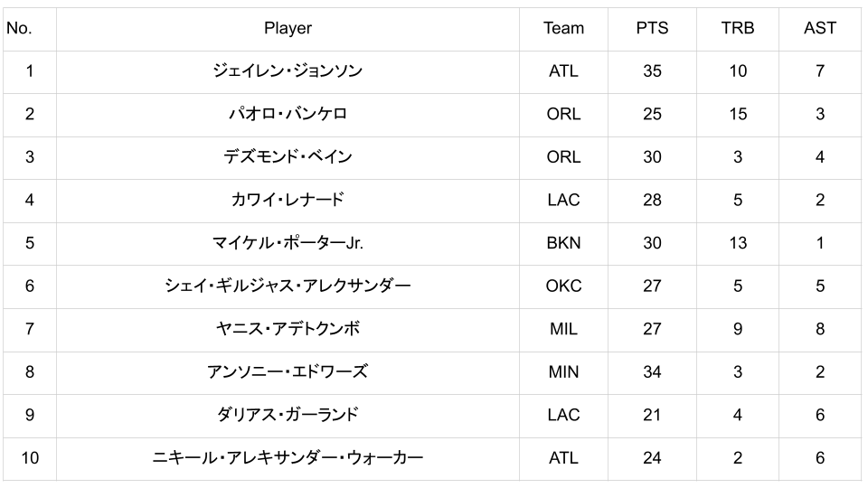Click the Team column header
The image size is (868, 488).
(563, 28)
